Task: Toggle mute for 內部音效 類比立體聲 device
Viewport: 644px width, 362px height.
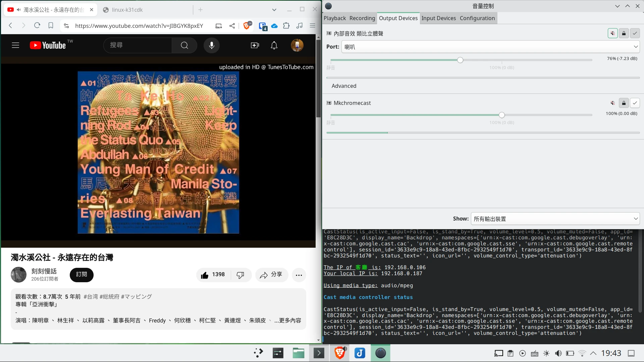Action: 612,33
